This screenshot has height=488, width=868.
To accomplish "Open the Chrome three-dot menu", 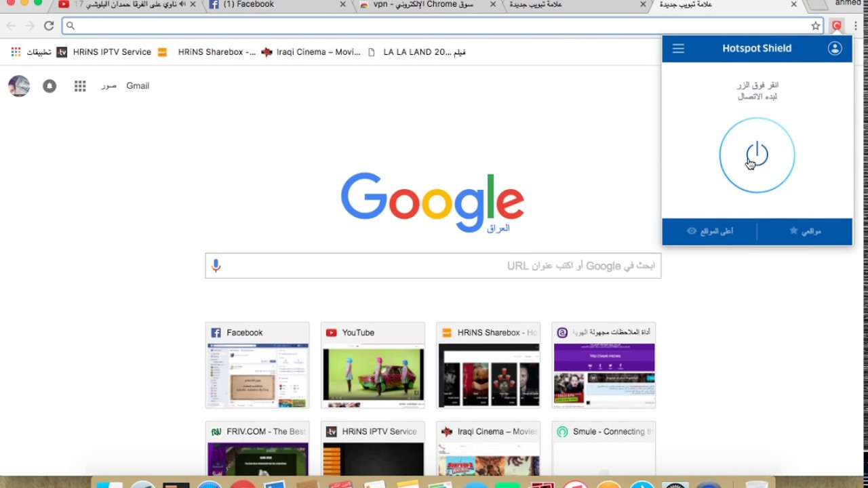I will coord(856,26).
